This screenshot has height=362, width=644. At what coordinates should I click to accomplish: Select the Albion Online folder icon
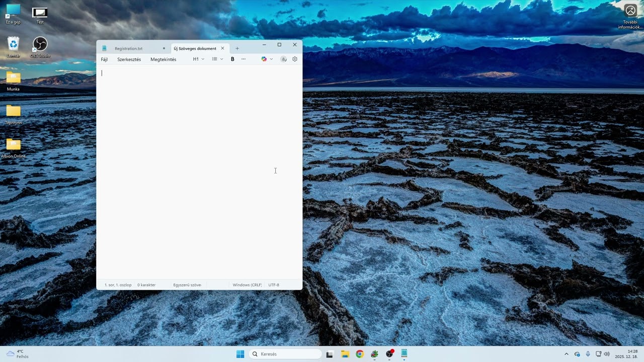(13, 148)
